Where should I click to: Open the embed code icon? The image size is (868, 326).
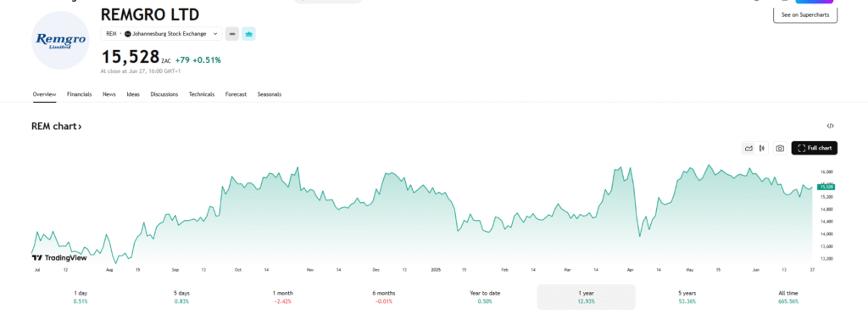coord(831,126)
